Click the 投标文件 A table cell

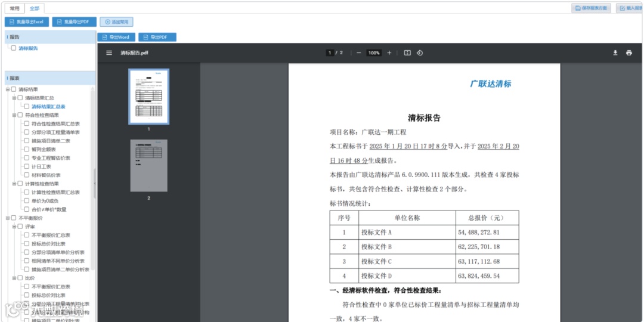(x=407, y=232)
